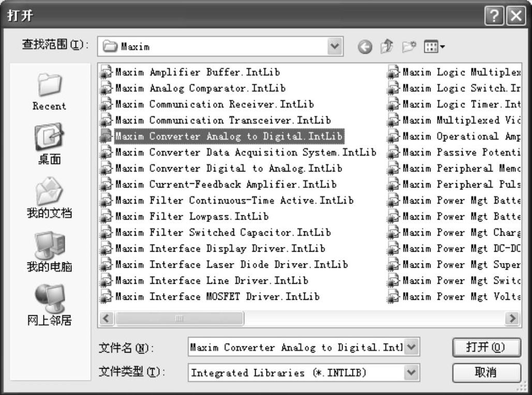Image resolution: width=532 pixels, height=395 pixels.
Task: Click the Maxim Interface Line Driver library icon
Action: pos(106,280)
